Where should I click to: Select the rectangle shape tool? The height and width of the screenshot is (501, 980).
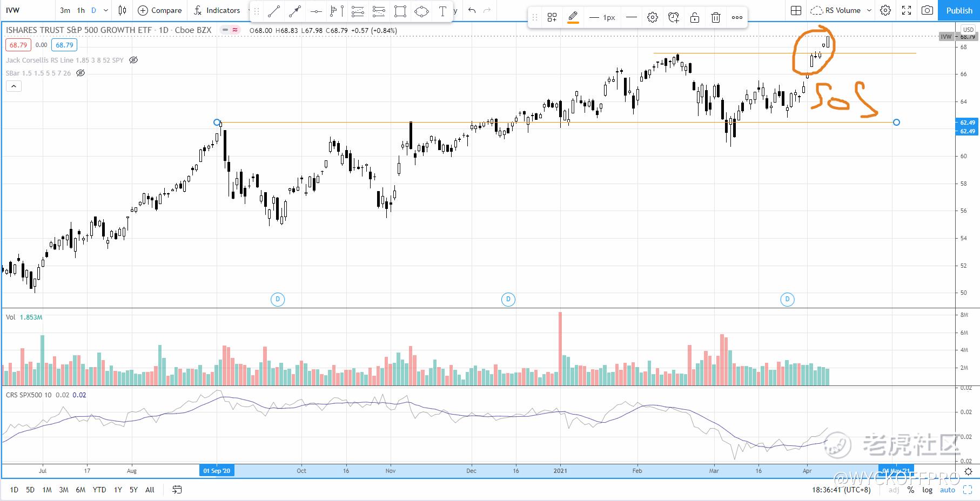point(400,11)
